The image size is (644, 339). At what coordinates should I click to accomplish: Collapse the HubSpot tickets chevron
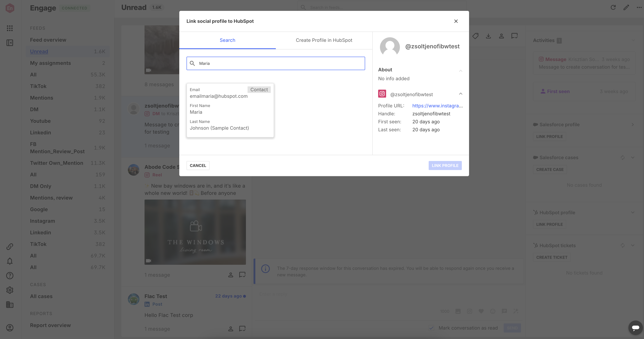pyautogui.click(x=632, y=246)
